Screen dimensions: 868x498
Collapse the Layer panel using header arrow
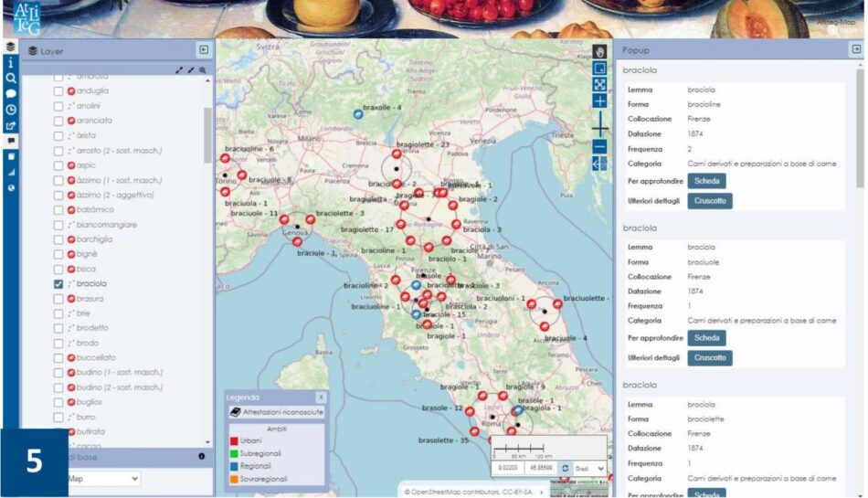[204, 50]
